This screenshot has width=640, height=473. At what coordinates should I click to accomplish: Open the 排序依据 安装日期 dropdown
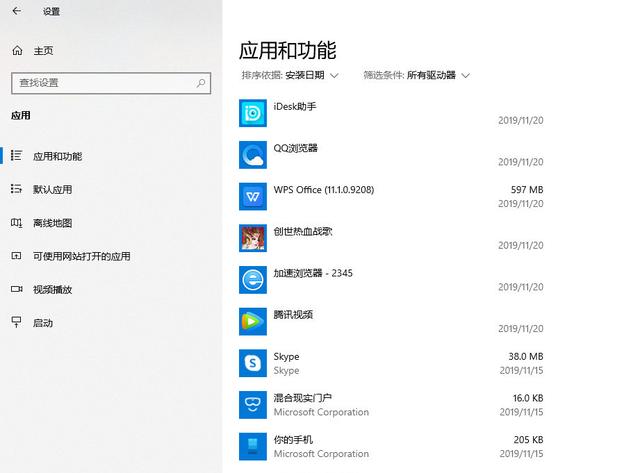(x=290, y=75)
